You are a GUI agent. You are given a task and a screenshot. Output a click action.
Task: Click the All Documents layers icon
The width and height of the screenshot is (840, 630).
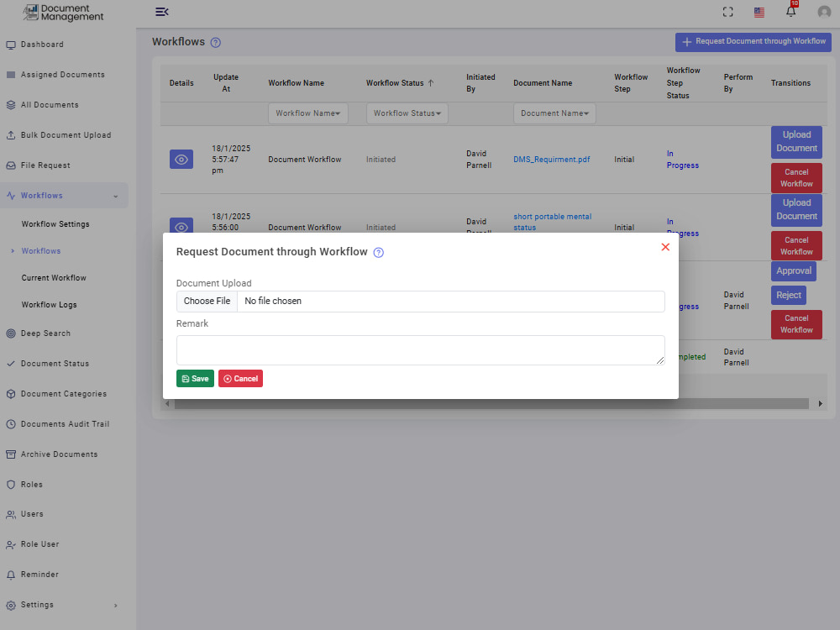[x=11, y=105]
